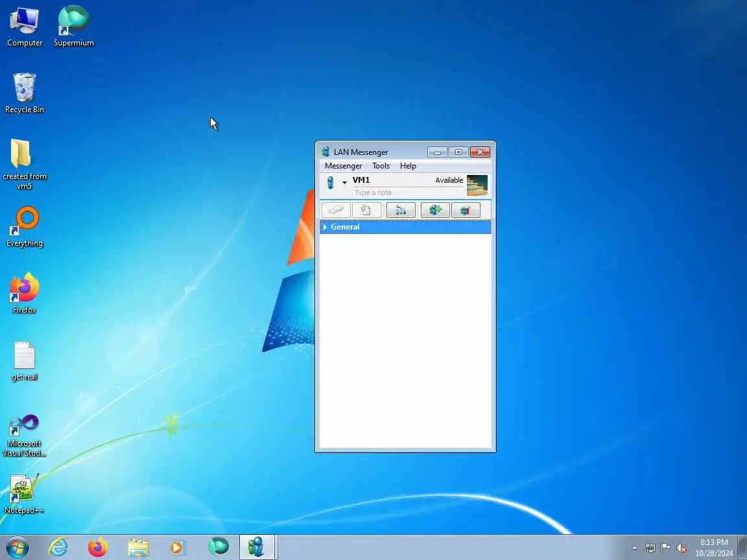
Task: Select the Notepad++ desktop shortcut
Action: coord(24,494)
